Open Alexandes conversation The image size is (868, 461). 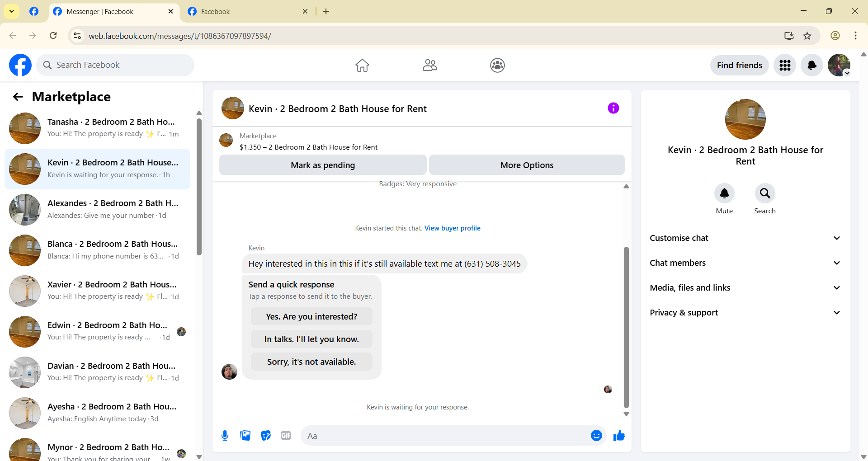click(97, 209)
